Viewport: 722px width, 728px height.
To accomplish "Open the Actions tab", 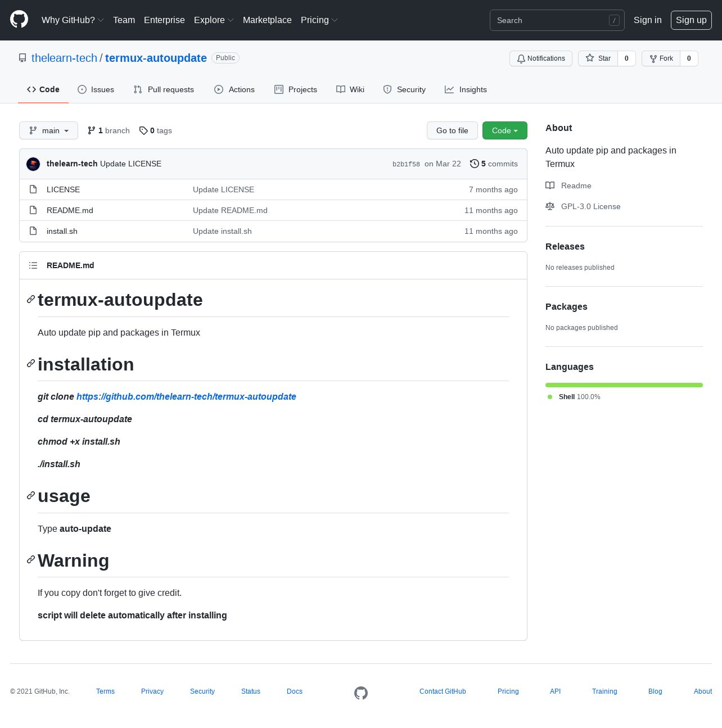I will click(x=234, y=89).
